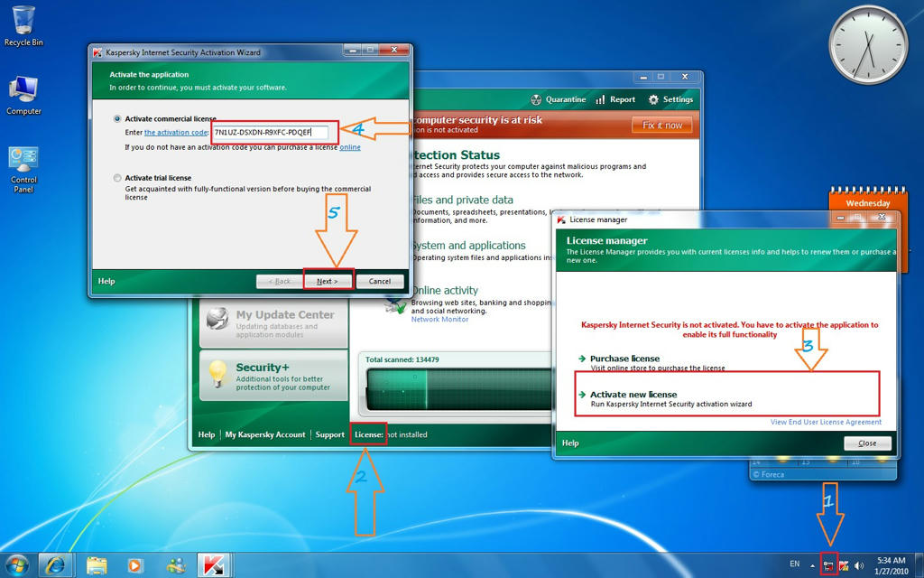Click Help in the License manager
Viewport: 924px width, 578px height.
[570, 443]
